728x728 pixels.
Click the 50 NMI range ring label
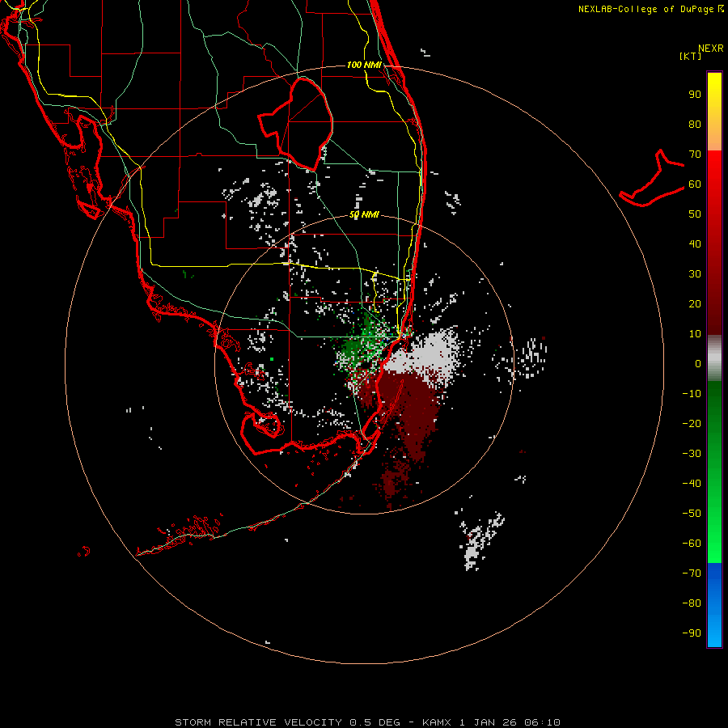coord(364,214)
